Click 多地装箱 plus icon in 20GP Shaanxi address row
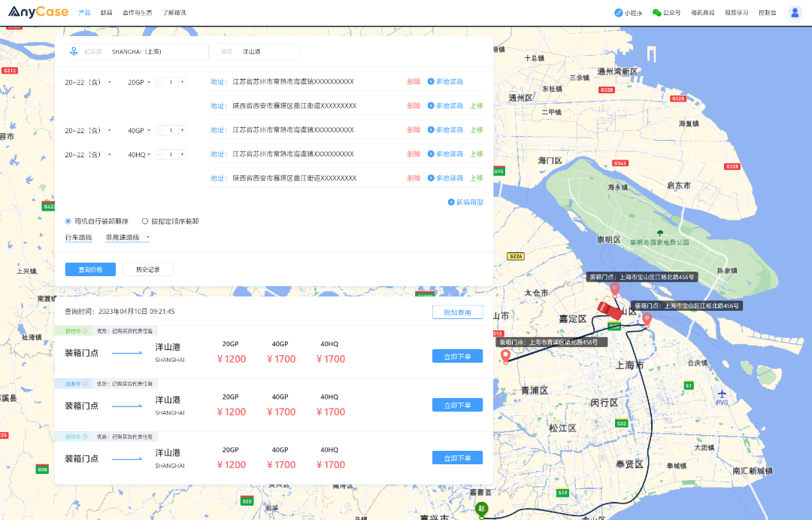812x520 pixels. (430, 106)
